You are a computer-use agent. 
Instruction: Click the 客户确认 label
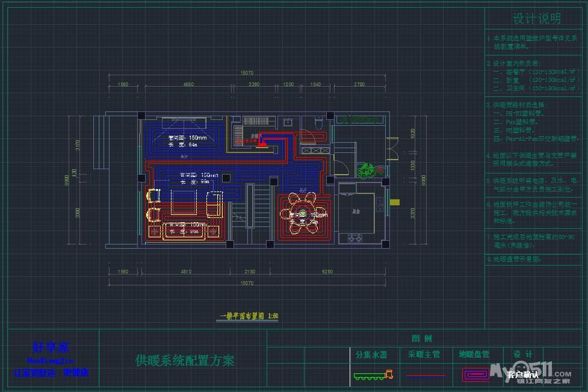(522, 375)
